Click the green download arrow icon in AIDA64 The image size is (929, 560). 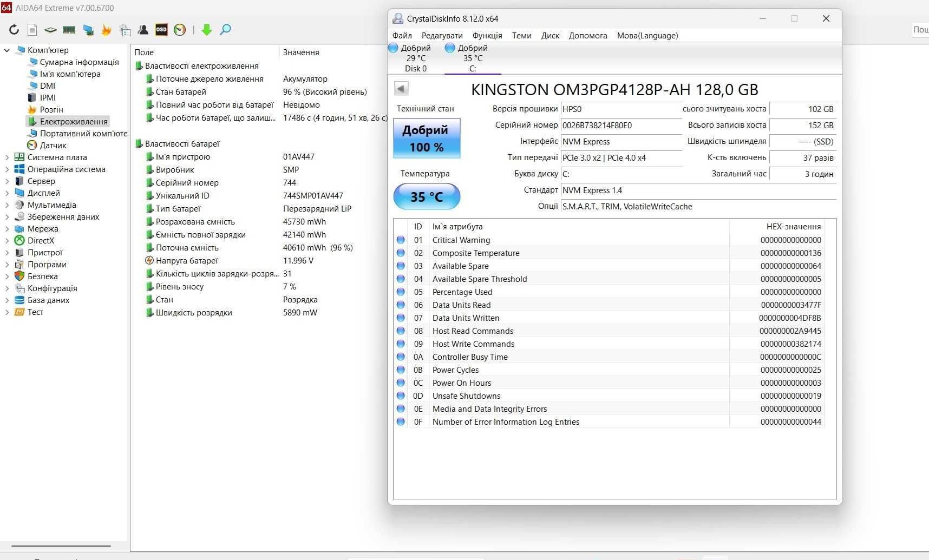206,30
